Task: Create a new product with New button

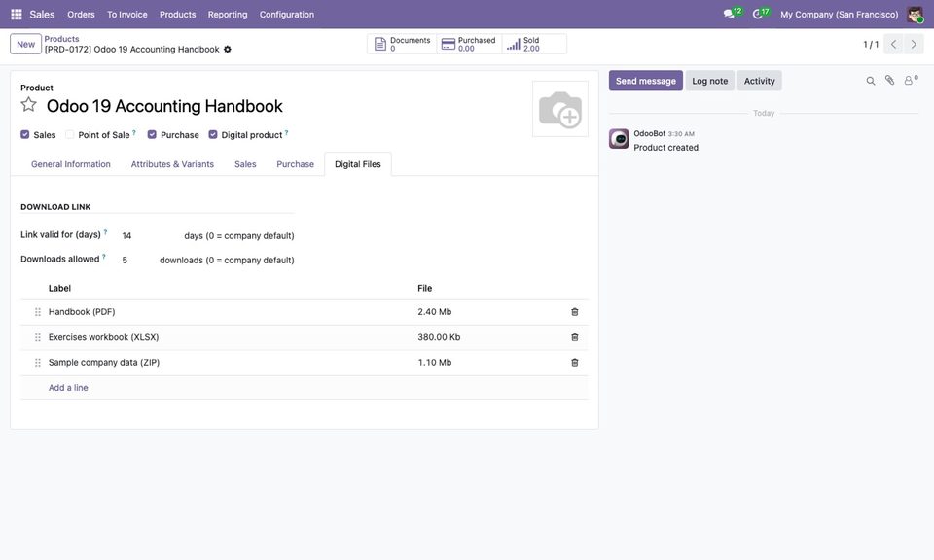Action: pos(25,44)
